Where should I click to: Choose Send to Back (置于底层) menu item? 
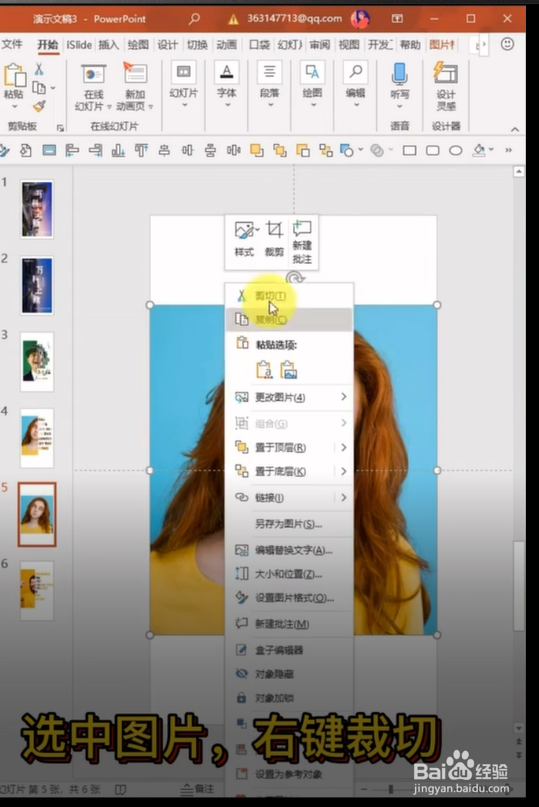click(x=290, y=471)
